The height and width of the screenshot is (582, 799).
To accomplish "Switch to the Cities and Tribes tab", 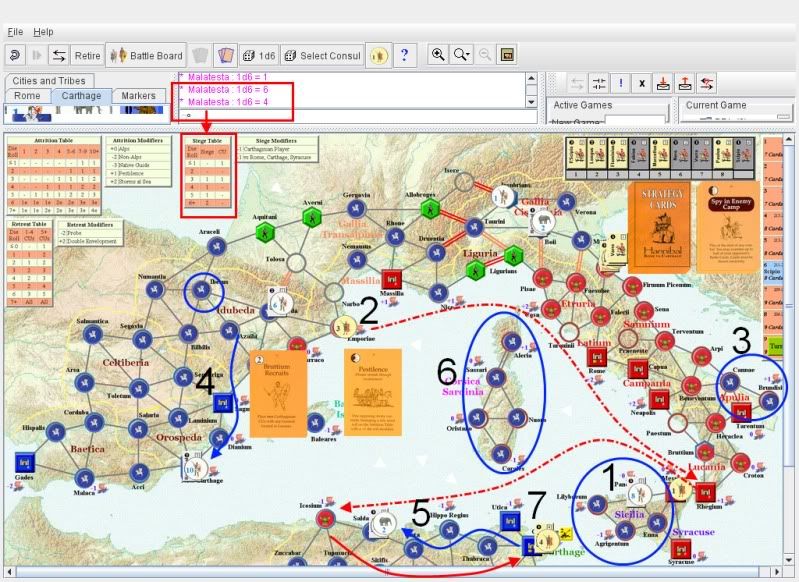I will 49,81.
